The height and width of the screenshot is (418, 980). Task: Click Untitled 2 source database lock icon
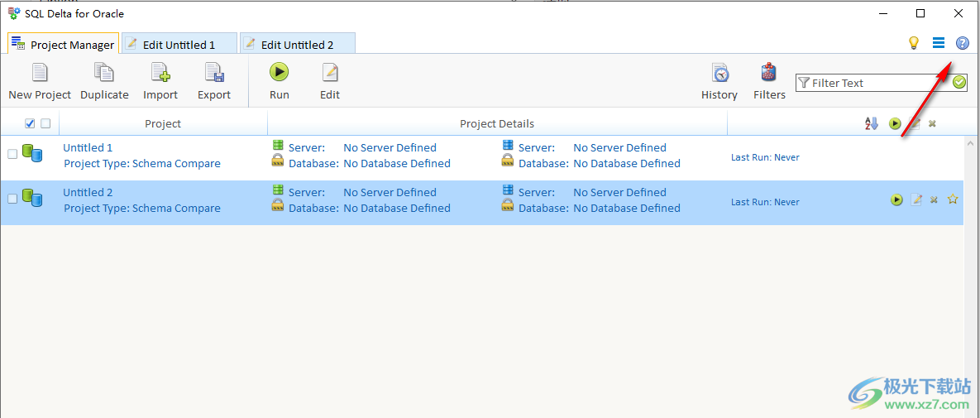coord(278,205)
